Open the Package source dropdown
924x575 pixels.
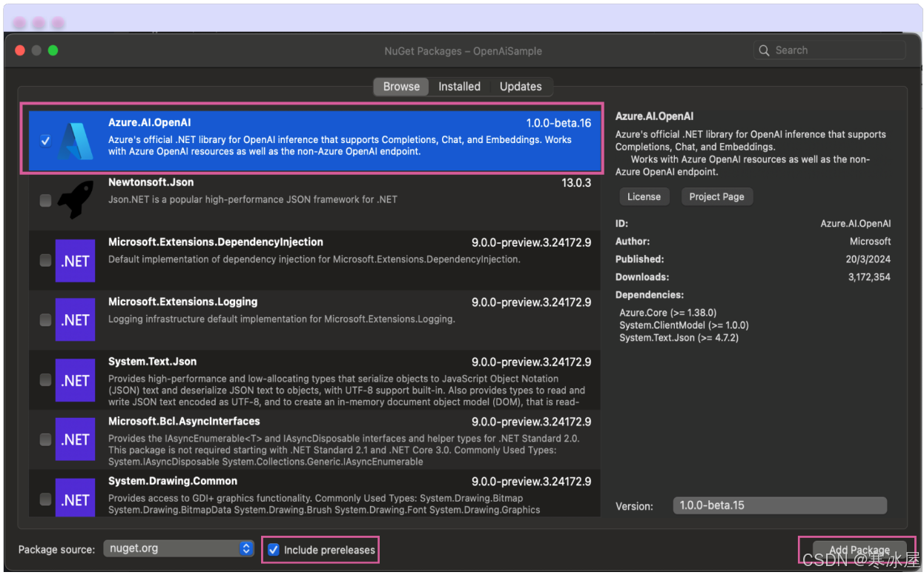(x=178, y=548)
